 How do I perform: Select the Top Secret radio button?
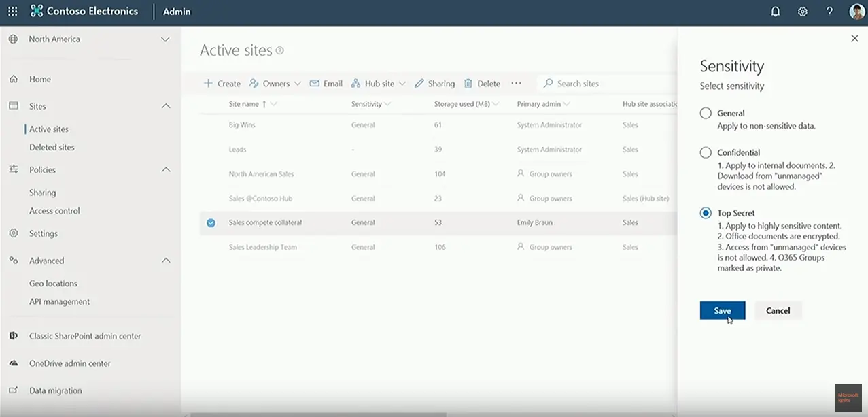coord(706,214)
